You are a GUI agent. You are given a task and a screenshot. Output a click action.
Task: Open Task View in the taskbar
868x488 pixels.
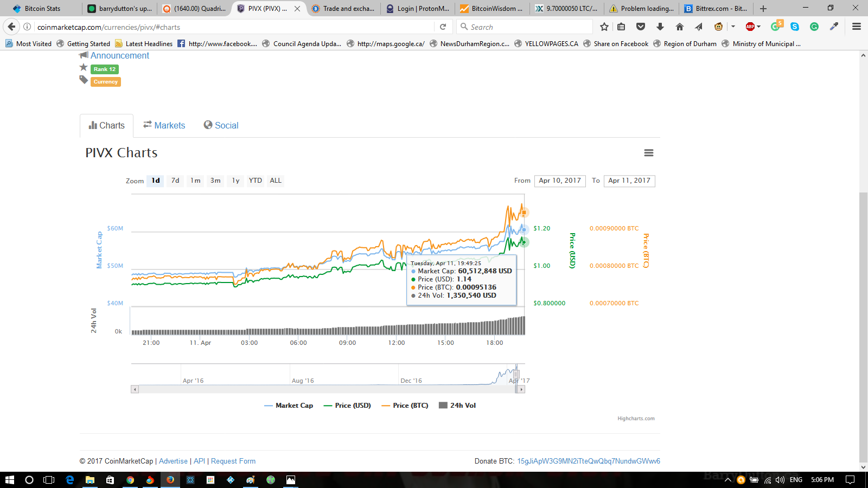coord(49,480)
